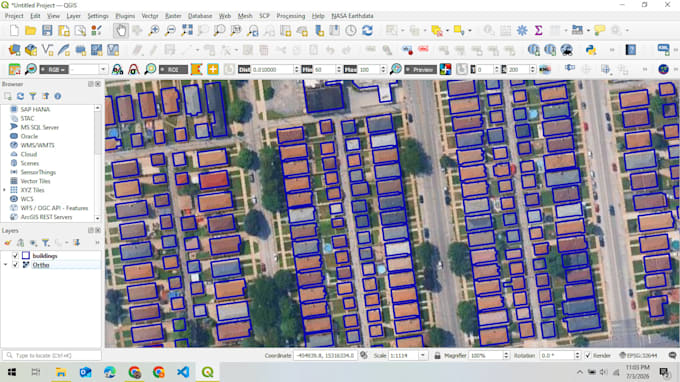Expand the Ortho layer tree arrow

click(6, 264)
